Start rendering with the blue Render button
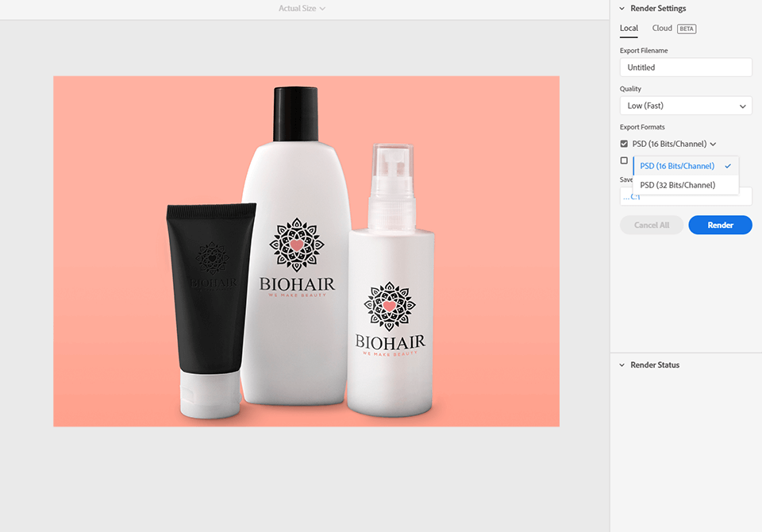The image size is (762, 532). pyautogui.click(x=720, y=225)
